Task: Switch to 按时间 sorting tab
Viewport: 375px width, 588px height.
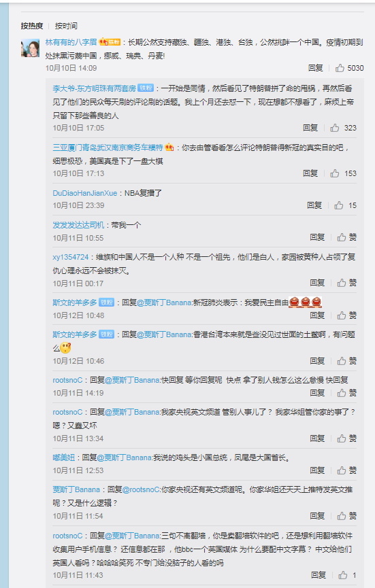Action: 66,26
